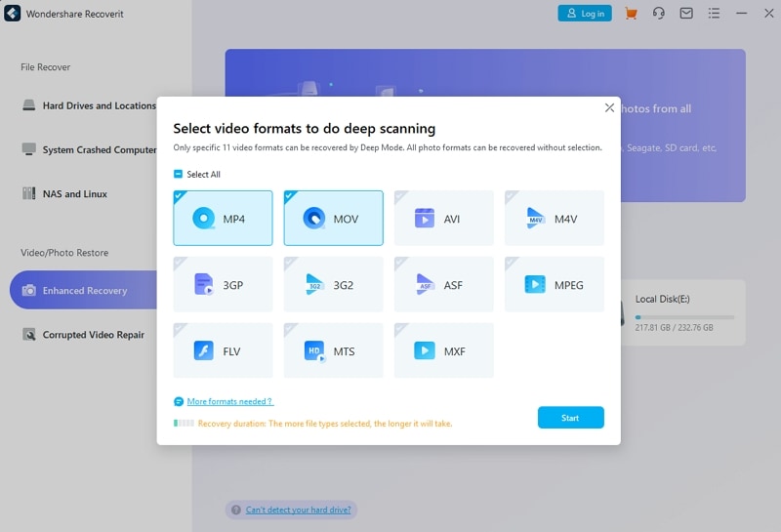
Task: Check the ASF tile corner checkbox
Action: point(400,262)
